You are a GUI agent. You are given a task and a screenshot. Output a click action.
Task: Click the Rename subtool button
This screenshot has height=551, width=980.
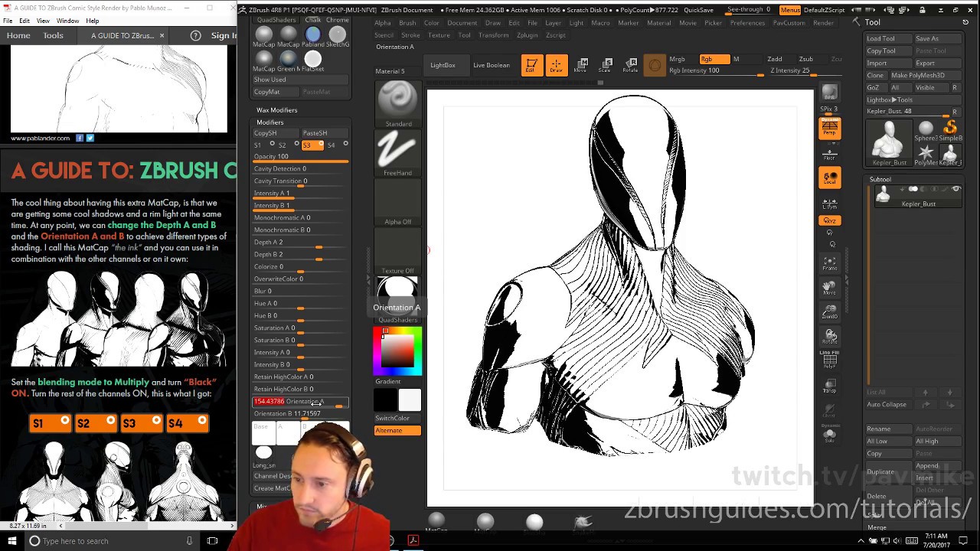coord(889,429)
